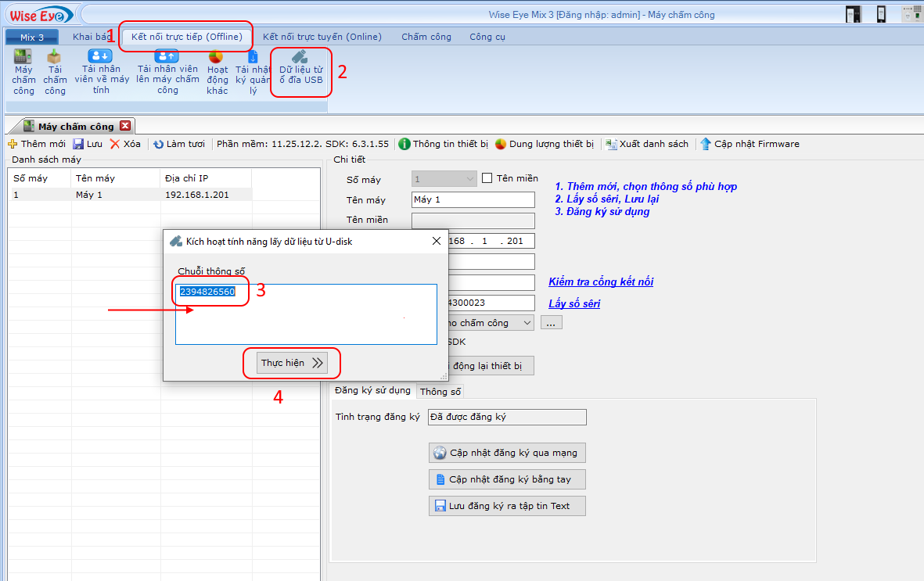This screenshot has height=581, width=924.
Task: Click Tải nhân viên về máy tính icon
Action: [x=102, y=71]
